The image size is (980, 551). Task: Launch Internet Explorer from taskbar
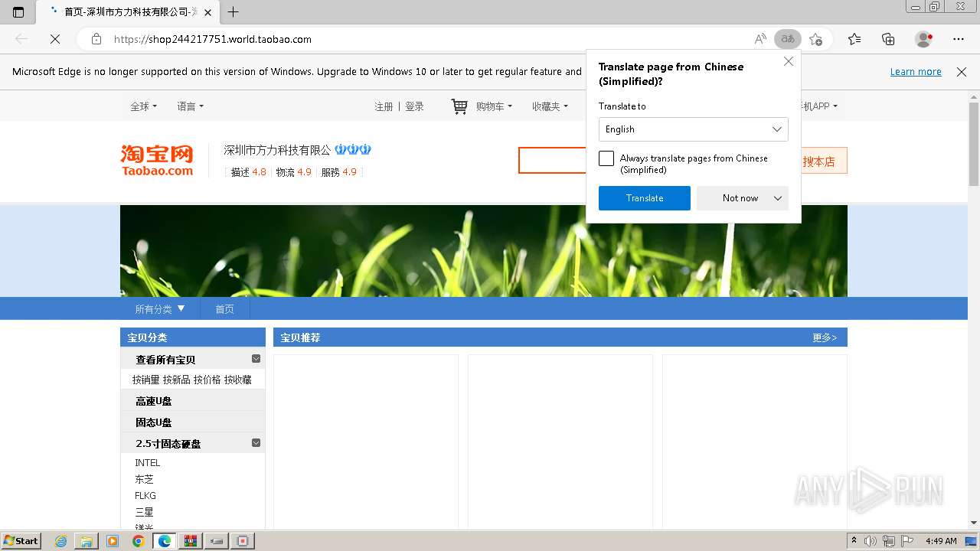[x=61, y=541]
